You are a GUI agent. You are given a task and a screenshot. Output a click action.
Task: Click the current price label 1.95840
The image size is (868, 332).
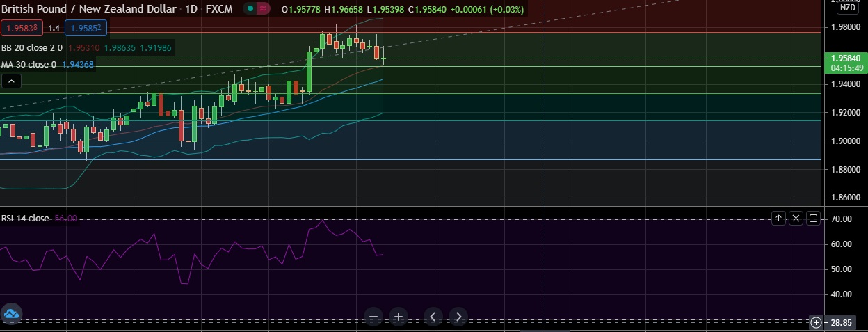click(x=844, y=58)
